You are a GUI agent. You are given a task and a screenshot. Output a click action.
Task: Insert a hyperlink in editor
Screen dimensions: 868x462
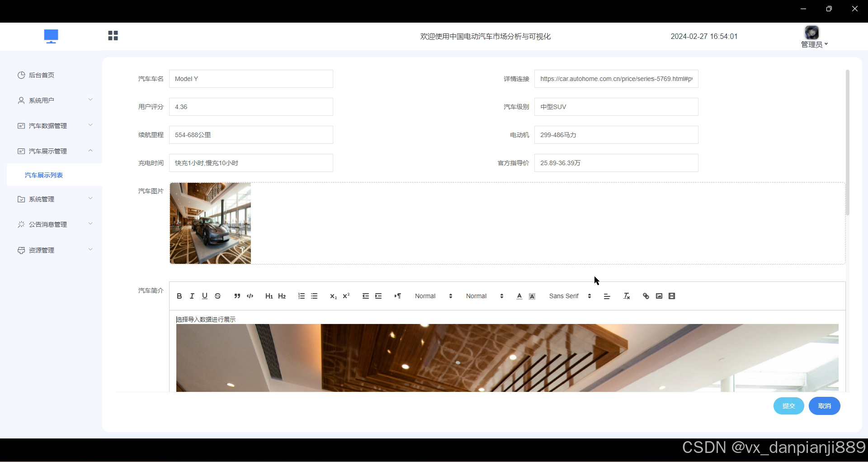646,296
